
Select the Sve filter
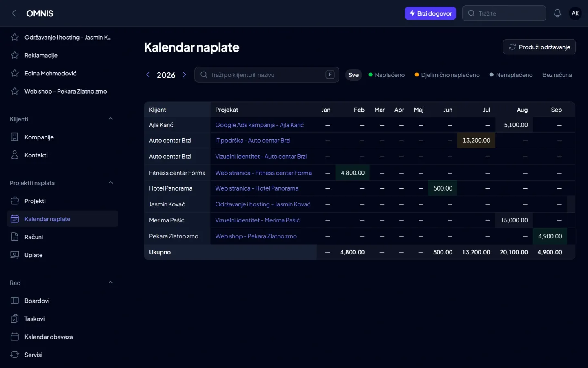(x=354, y=75)
